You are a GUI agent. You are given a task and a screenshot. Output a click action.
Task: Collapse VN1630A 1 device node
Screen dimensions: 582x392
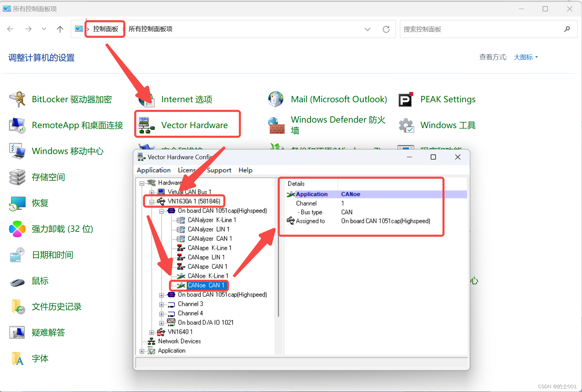tap(152, 202)
